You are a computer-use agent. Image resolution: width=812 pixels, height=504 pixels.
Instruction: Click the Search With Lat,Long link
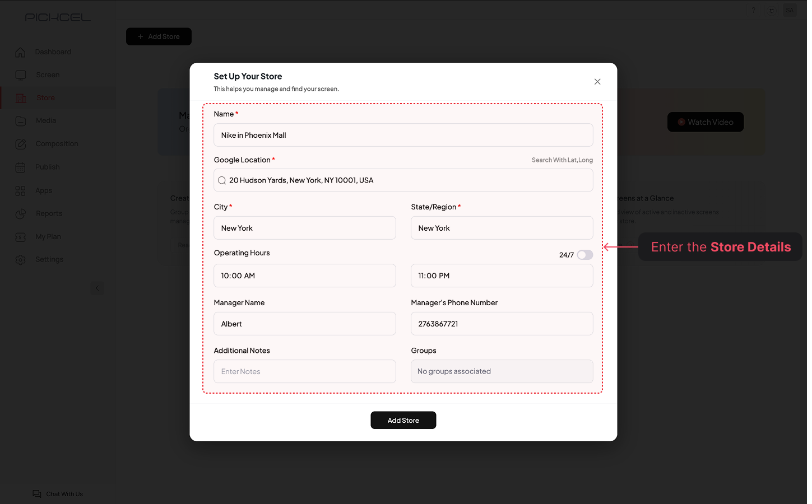click(562, 160)
